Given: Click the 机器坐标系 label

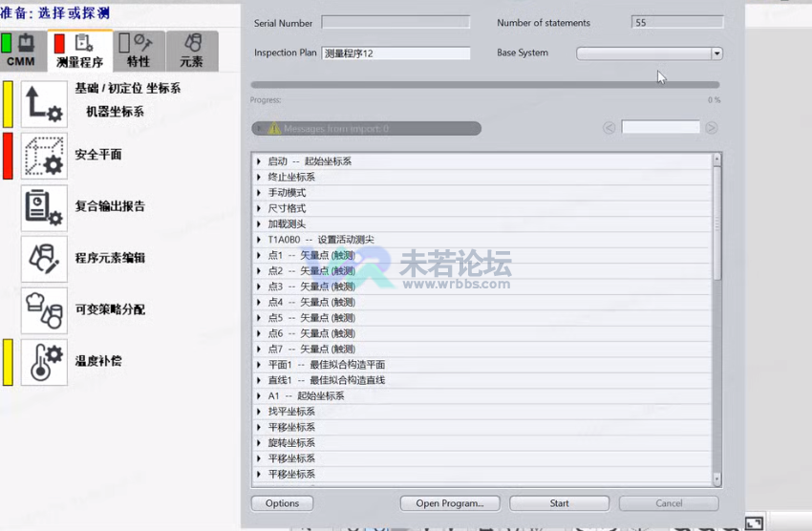Looking at the screenshot, I should 115,112.
